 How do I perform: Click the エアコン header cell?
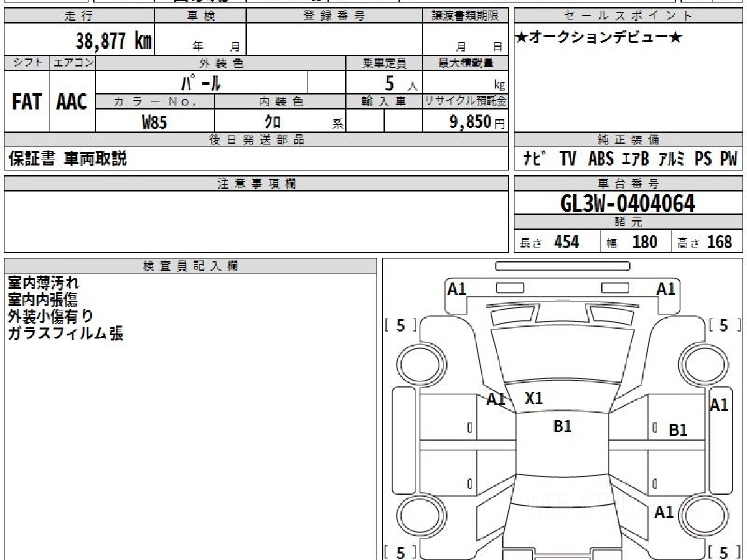[73, 63]
